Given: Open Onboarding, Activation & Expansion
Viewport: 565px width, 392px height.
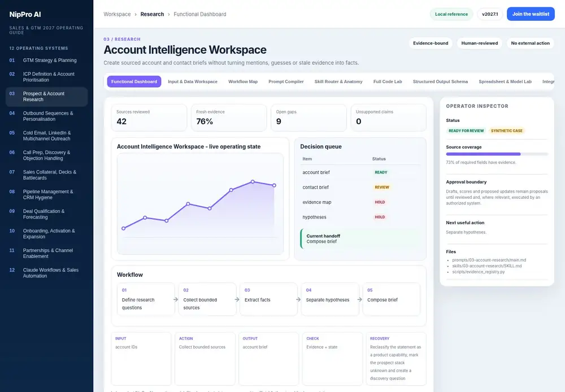Looking at the screenshot, I should [46, 233].
